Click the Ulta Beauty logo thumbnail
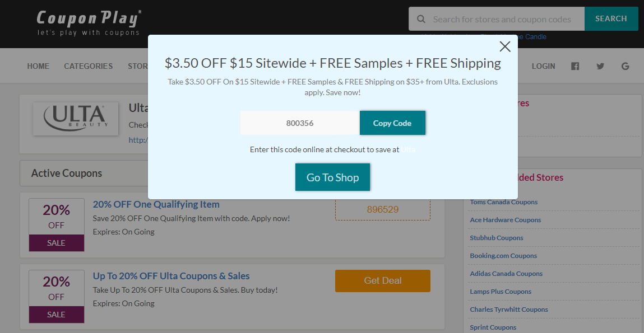This screenshot has width=644, height=333. click(76, 119)
